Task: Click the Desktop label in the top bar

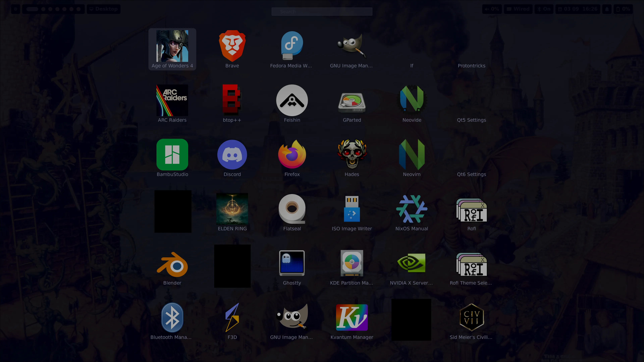Action: 103,9
